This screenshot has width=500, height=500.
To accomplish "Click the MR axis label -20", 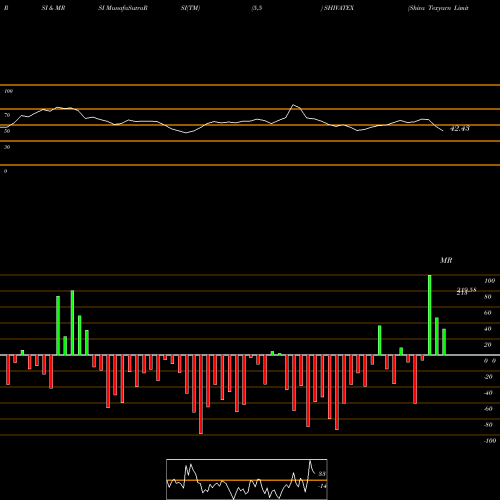I will [x=488, y=377].
